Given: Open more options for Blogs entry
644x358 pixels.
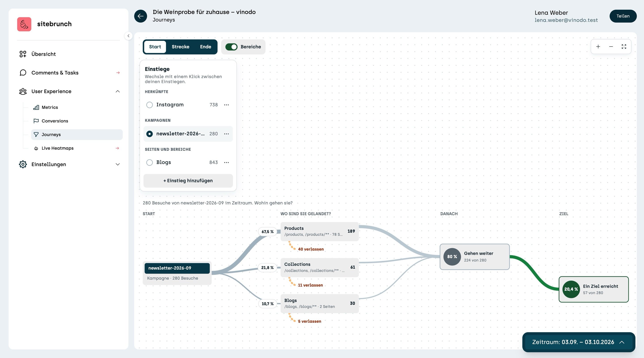Looking at the screenshot, I should point(226,162).
